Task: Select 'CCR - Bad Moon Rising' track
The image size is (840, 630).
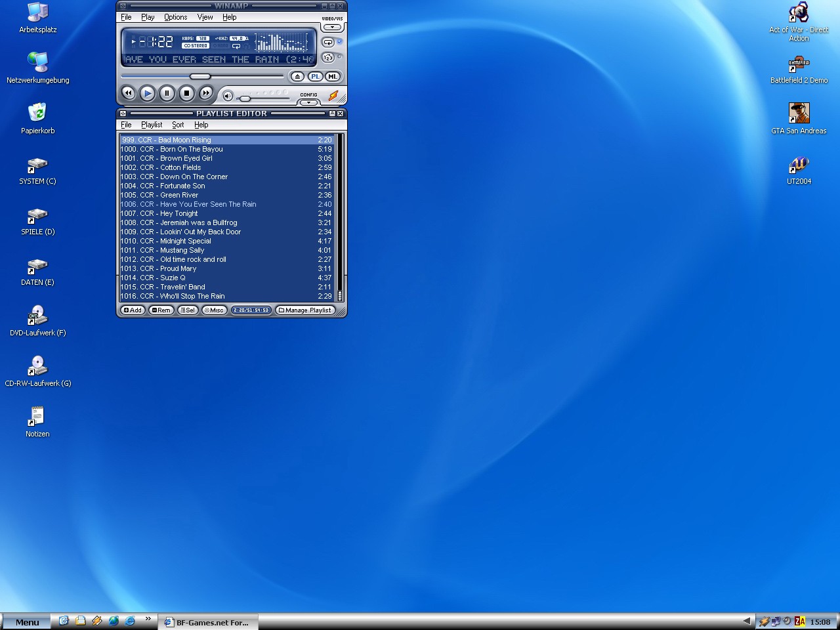Action: 227,140
